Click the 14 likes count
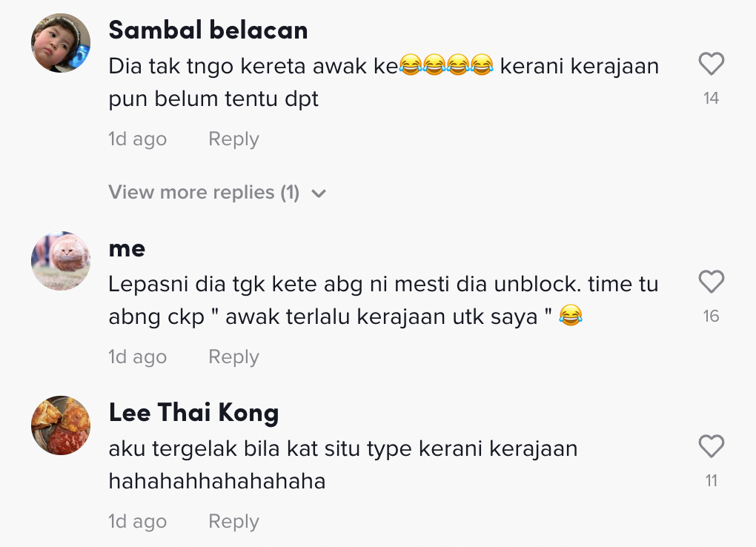 711,99
